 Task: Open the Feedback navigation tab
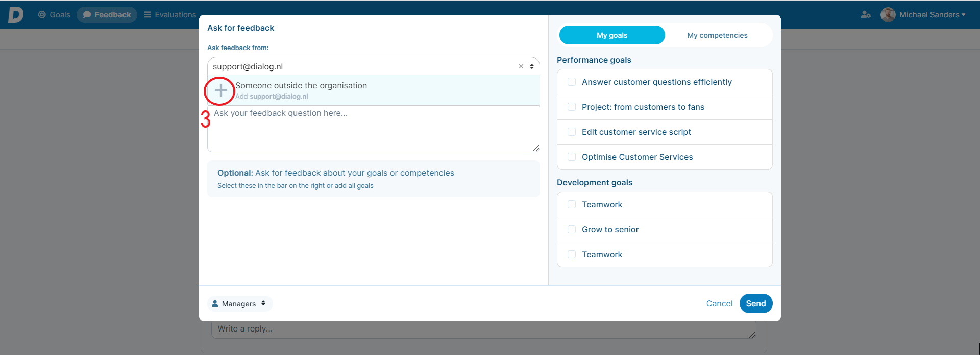coord(107,15)
